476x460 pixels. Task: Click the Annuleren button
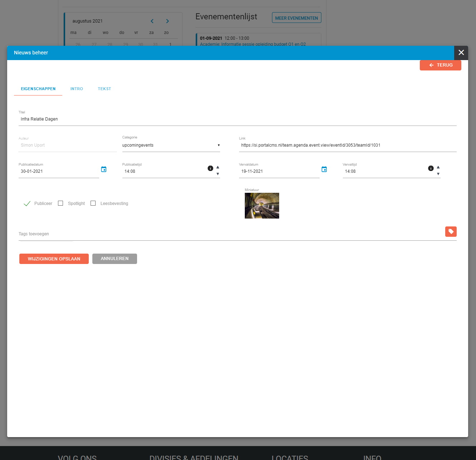[115, 259]
